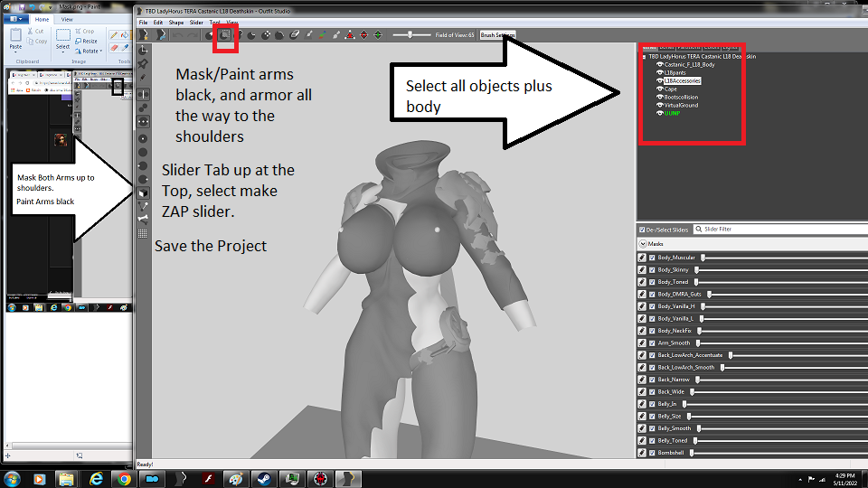This screenshot has height=488, width=868.
Task: Click the Field of View slider
Action: 410,35
